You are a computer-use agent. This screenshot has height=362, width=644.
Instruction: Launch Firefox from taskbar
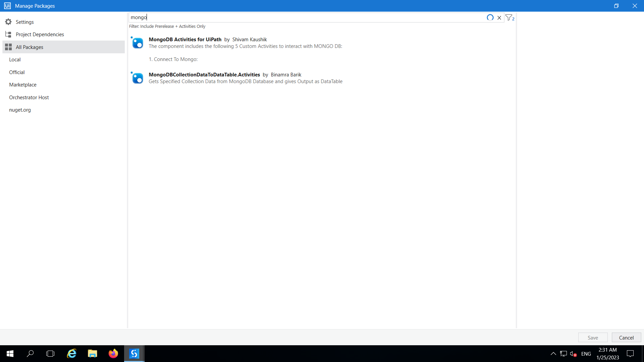pos(113,354)
